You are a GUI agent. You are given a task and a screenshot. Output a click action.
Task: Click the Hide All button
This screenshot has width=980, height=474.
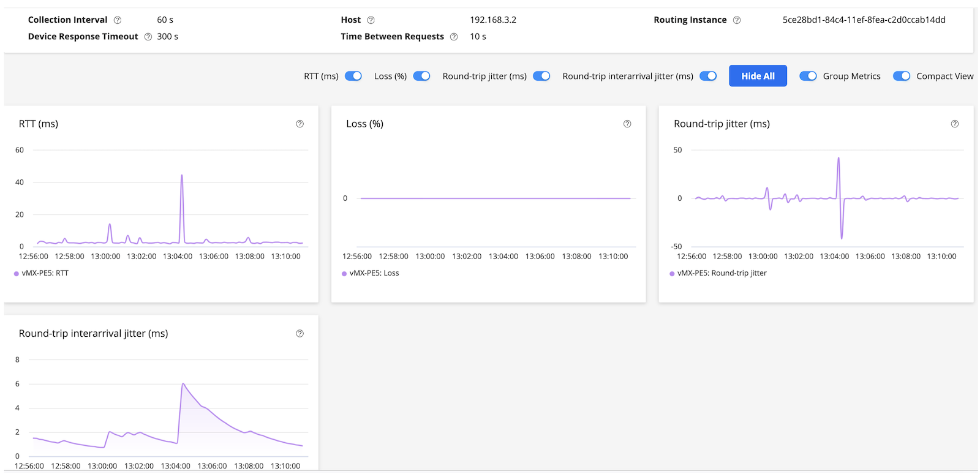(758, 76)
